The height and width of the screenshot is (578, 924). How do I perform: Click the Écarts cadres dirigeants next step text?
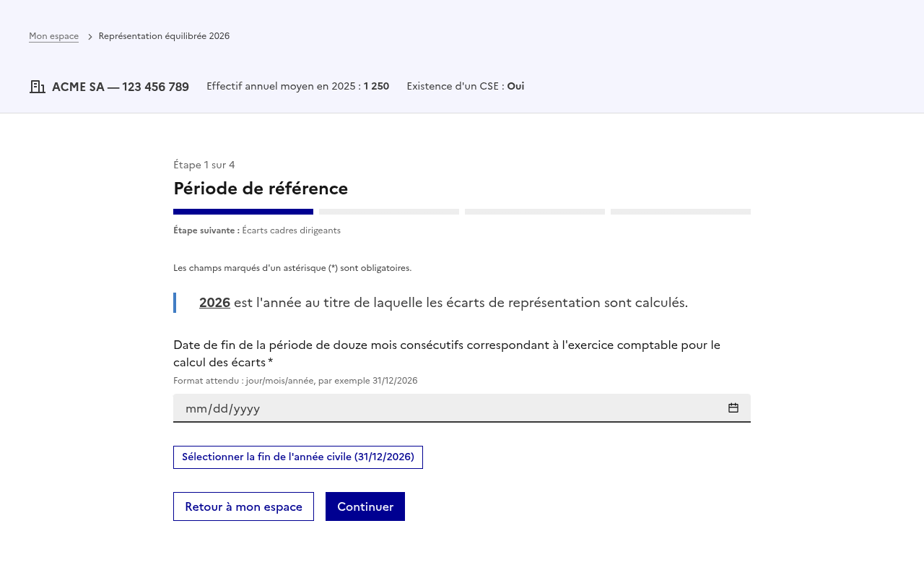[291, 230]
